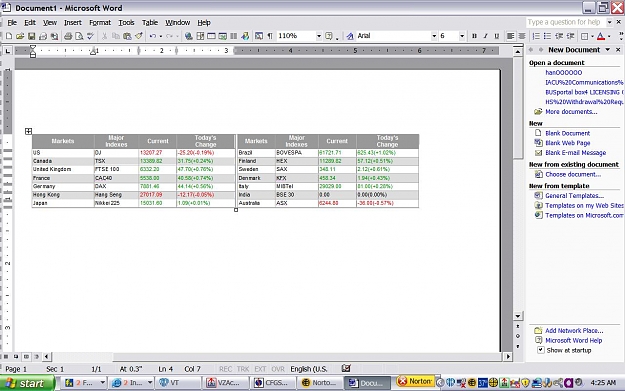Increase indent using the toolbar icon
Image resolution: width=625 pixels, height=391 pixels.
click(570, 36)
